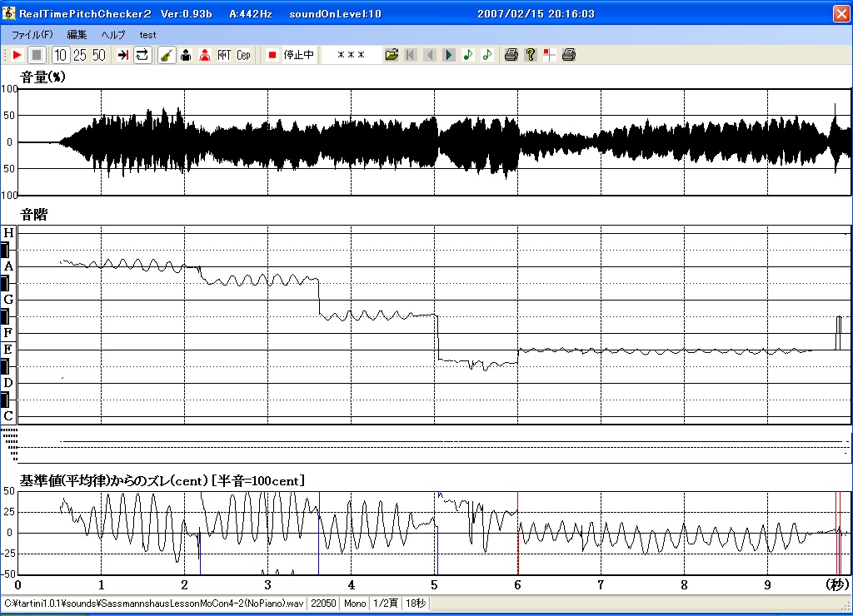
Task: Click the jump-to-end arrow icon
Action: pyautogui.click(x=123, y=55)
